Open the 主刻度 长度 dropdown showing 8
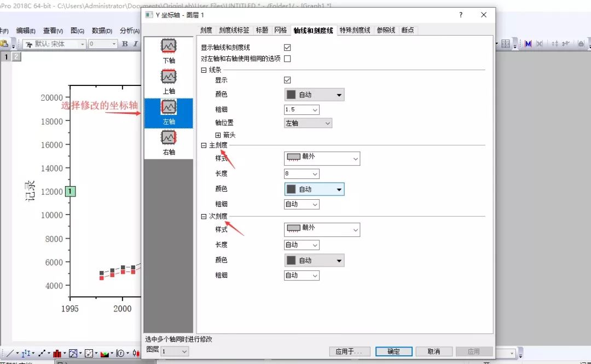Screen dimensions: 591x364 [x=302, y=174]
